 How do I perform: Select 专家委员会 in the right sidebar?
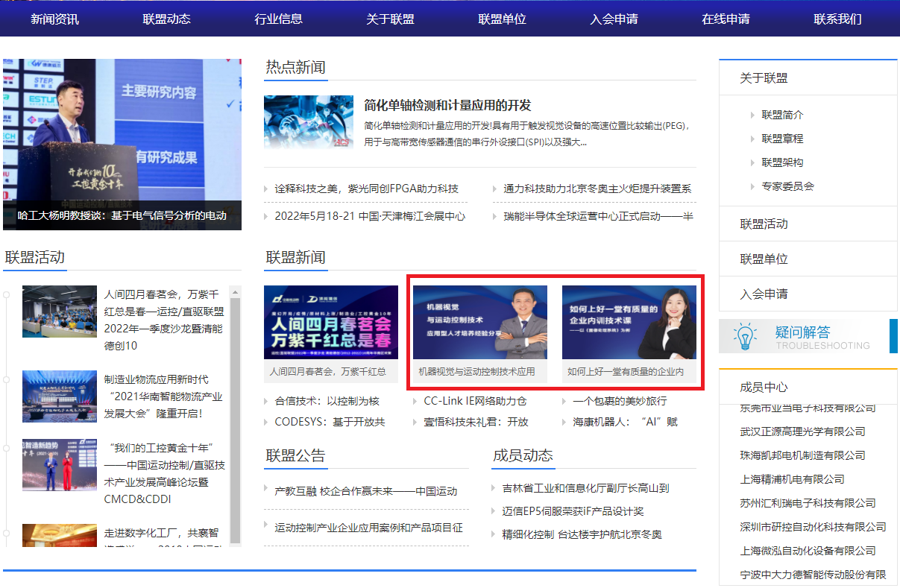pyautogui.click(x=787, y=186)
